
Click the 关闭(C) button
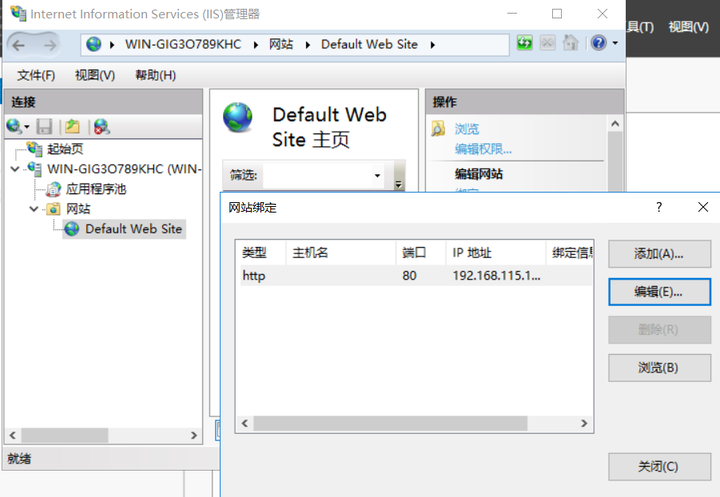pyautogui.click(x=659, y=467)
